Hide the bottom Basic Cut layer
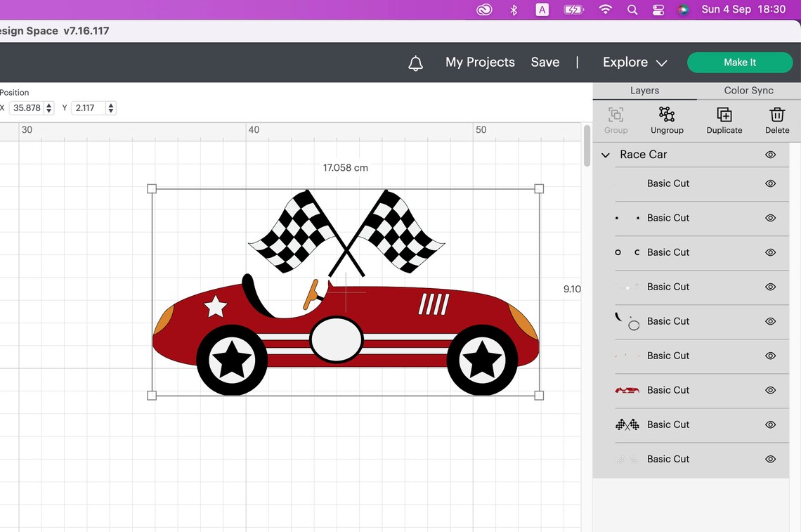 click(769, 459)
